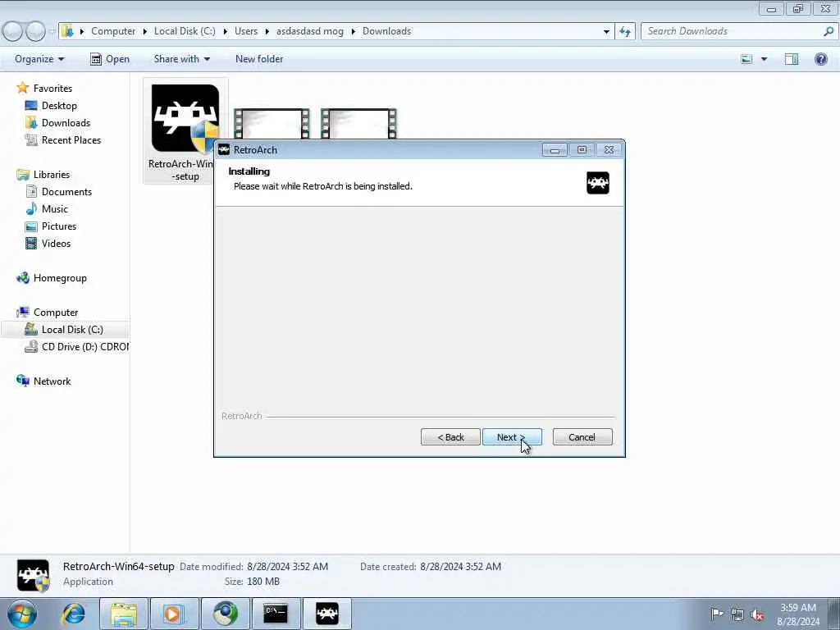
Task: Open the Share with dropdown
Action: (181, 59)
